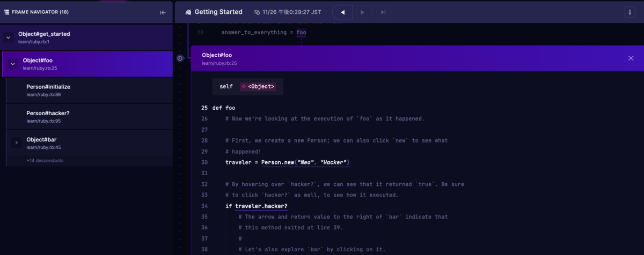The height and width of the screenshot is (255, 644).
Task: Click the Frame Navigator (18) heading
Action: click(40, 12)
